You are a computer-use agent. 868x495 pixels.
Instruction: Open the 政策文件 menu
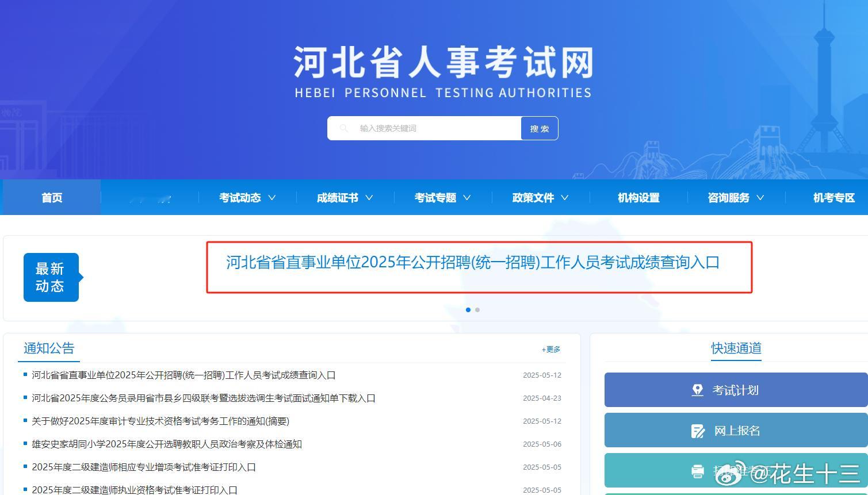(x=533, y=198)
